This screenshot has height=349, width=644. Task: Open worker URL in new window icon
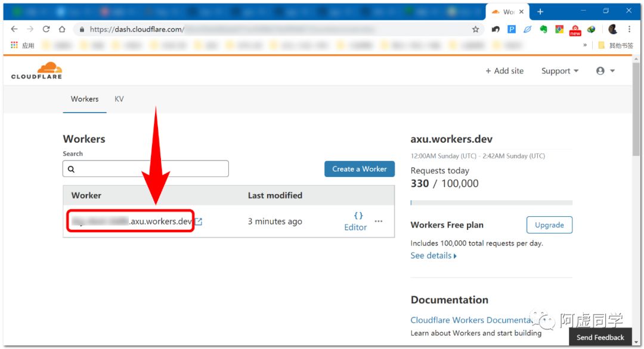pyautogui.click(x=199, y=222)
